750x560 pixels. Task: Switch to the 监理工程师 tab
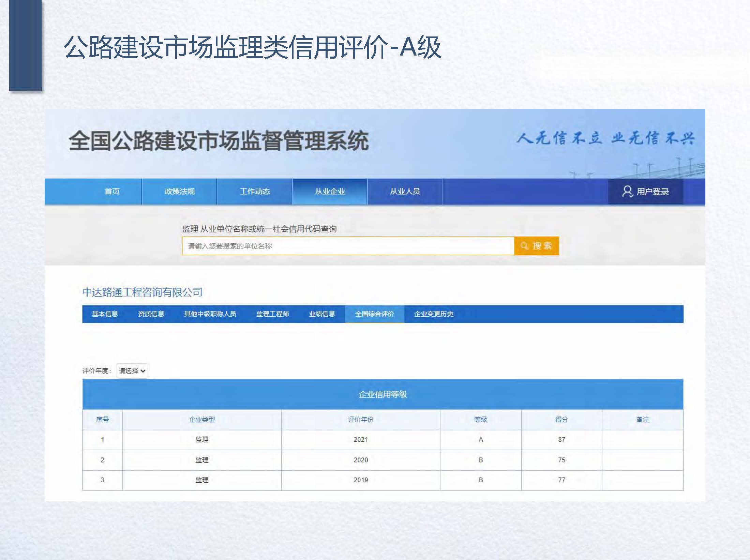272,314
